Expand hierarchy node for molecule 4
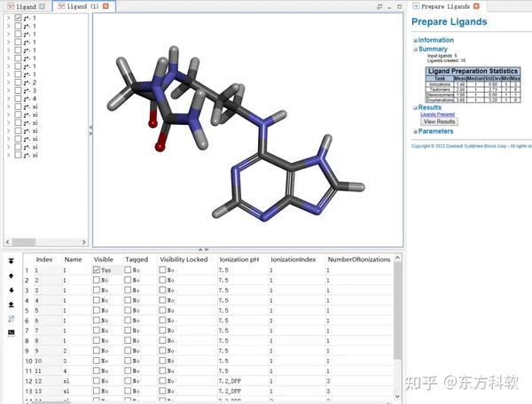This screenshot has width=532, height=404. [x=9, y=98]
